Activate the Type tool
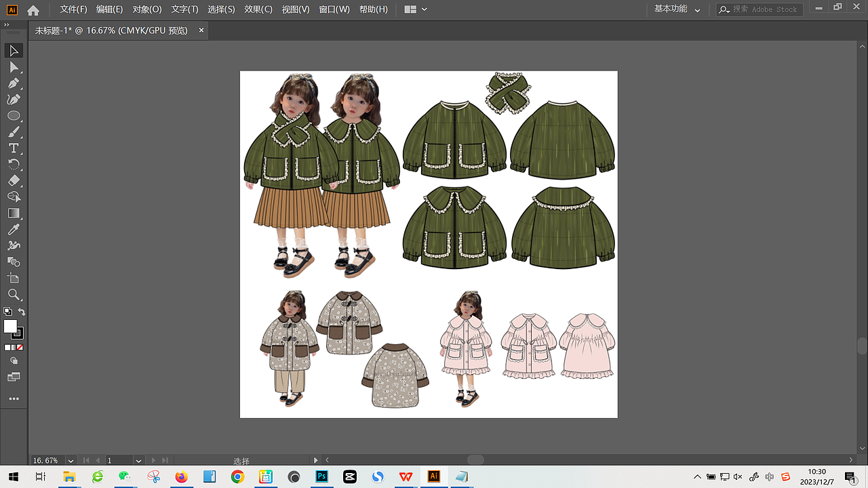Viewport: 868px width, 488px height. click(14, 148)
